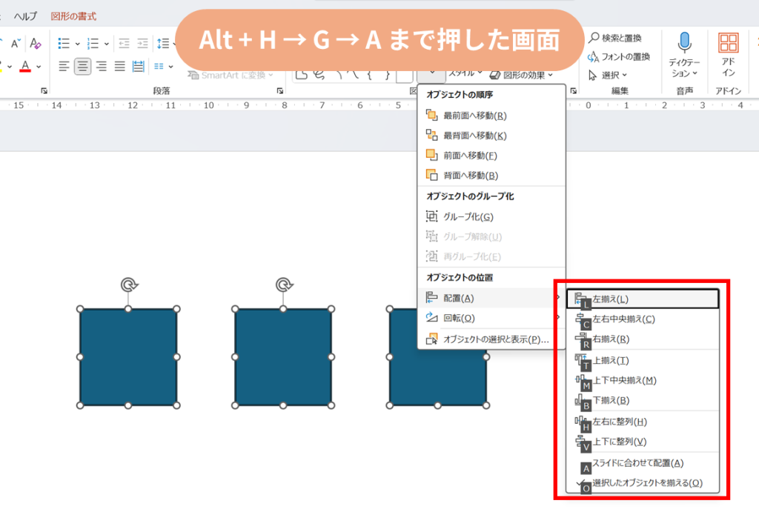Viewport: 759px width, 532px height.
Task: Click the clear formatting icon
Action: (x=36, y=44)
